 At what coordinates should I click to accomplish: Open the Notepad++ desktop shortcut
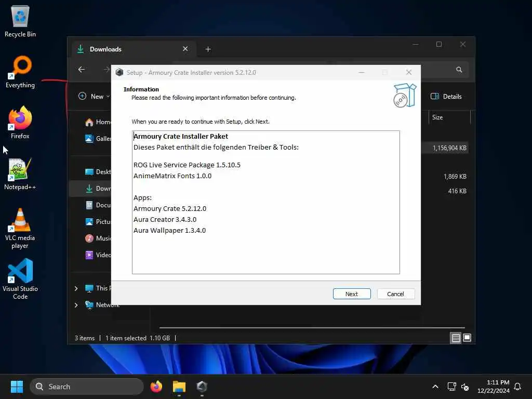click(20, 174)
